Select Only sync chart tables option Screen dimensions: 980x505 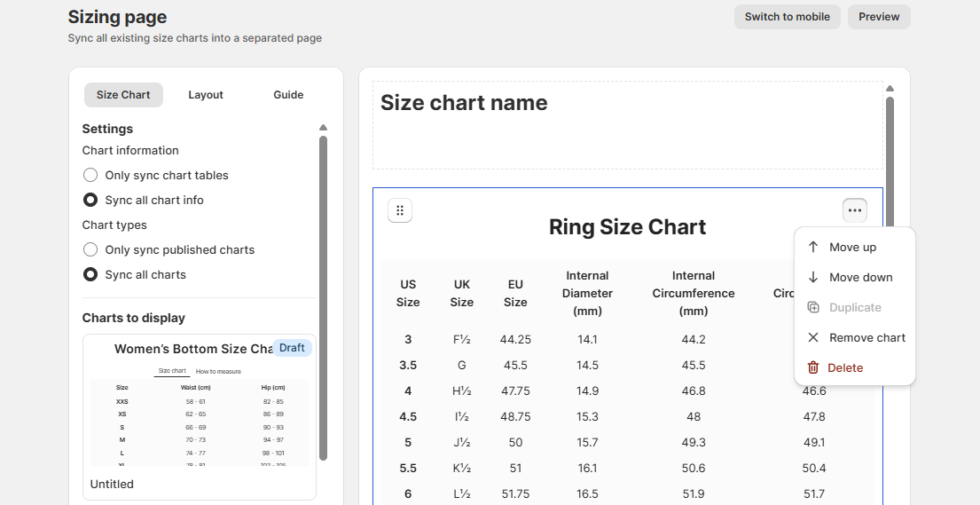(90, 176)
